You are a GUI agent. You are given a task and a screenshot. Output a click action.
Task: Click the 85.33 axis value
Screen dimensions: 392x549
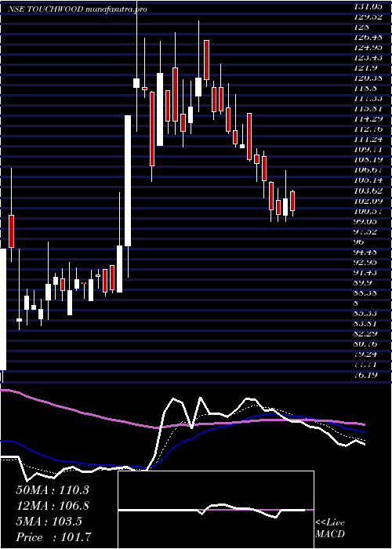[x=366, y=314]
